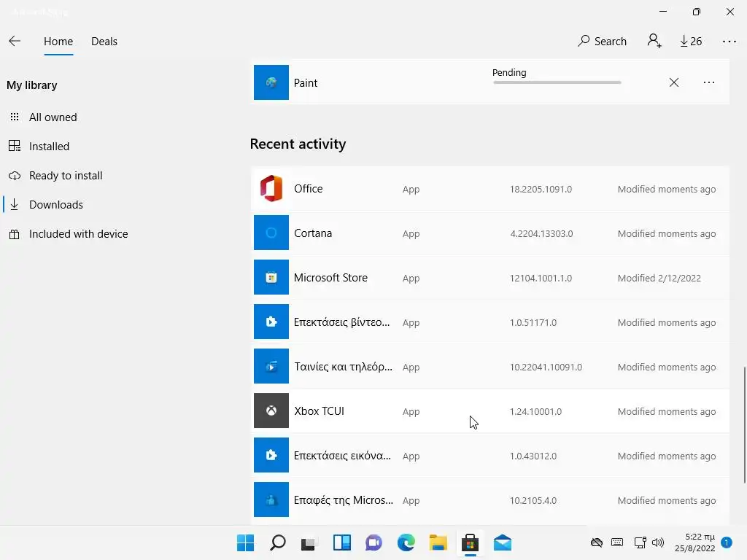Click the Επεκτάσεις εικόνα app icon
Viewport: 747px width, 560px height.
271,455
